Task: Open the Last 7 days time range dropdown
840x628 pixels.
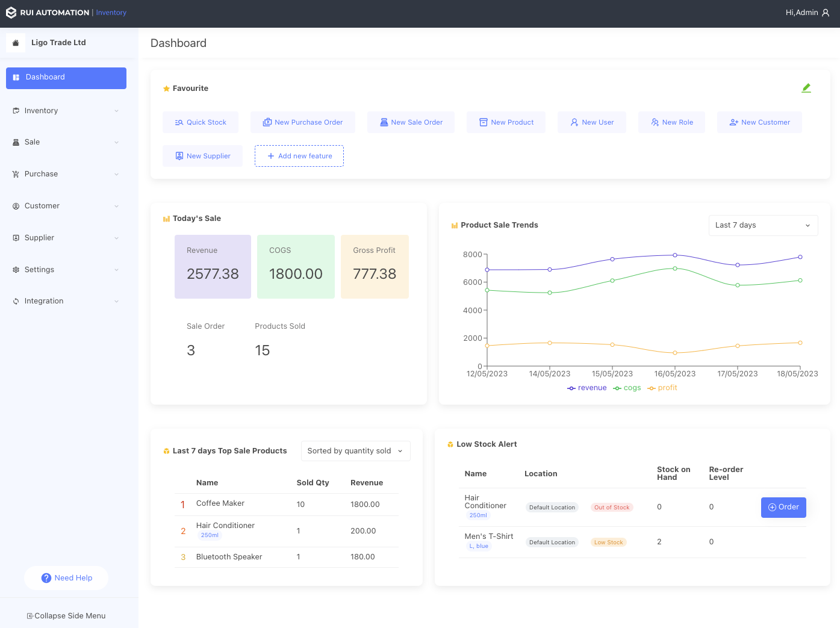Action: click(763, 225)
